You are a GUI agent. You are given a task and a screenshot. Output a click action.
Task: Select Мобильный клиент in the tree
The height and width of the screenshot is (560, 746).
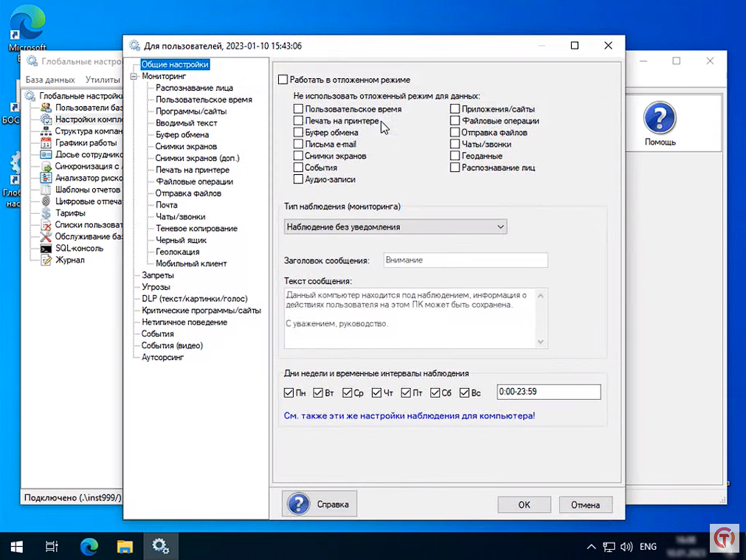pos(191,263)
